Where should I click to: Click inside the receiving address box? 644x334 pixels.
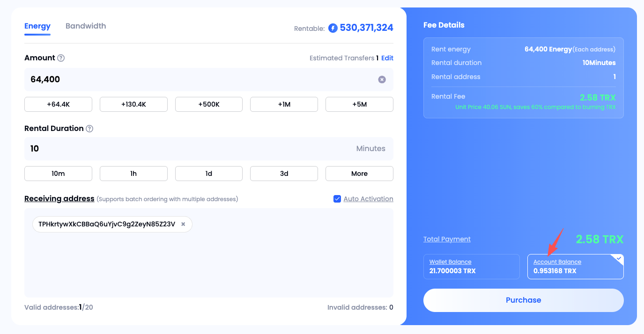coord(209,253)
